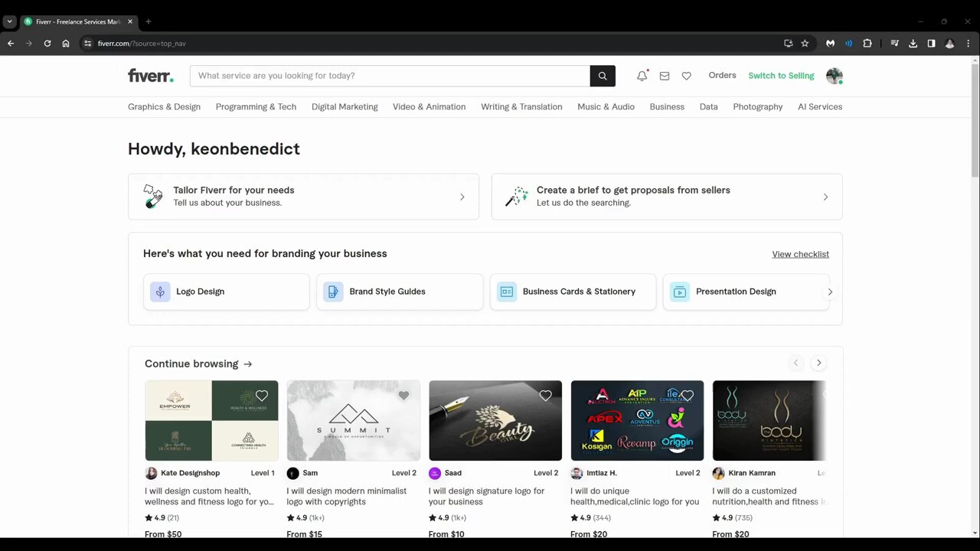The width and height of the screenshot is (980, 551).
Task: Open Business category menu
Action: coord(667,107)
